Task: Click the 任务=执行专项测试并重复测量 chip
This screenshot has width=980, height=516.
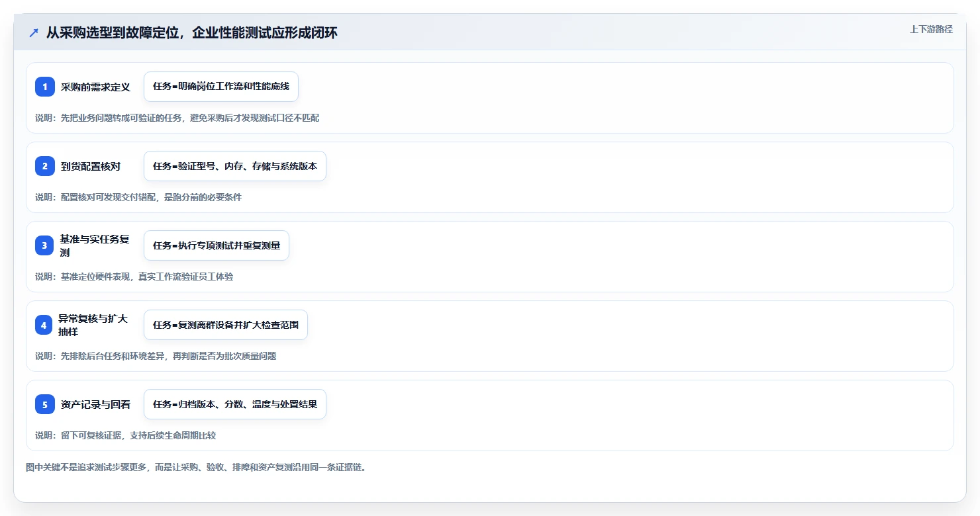Action: (217, 245)
